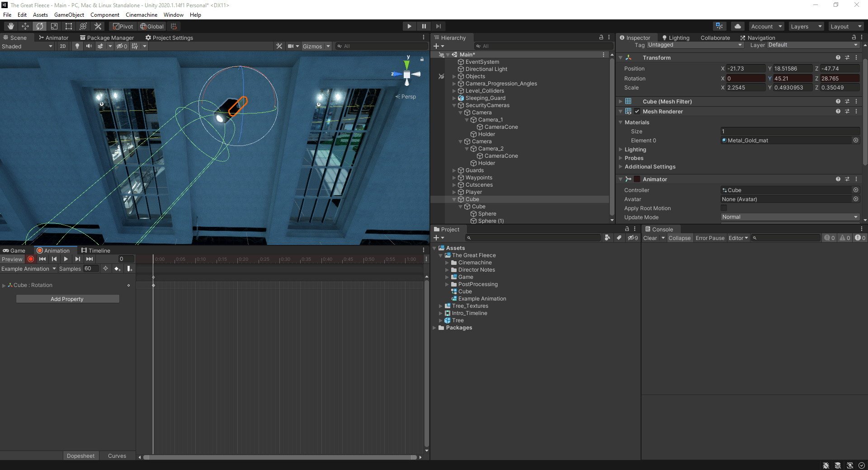Toggle Global handle rotation
The image size is (868, 470).
coord(152,26)
